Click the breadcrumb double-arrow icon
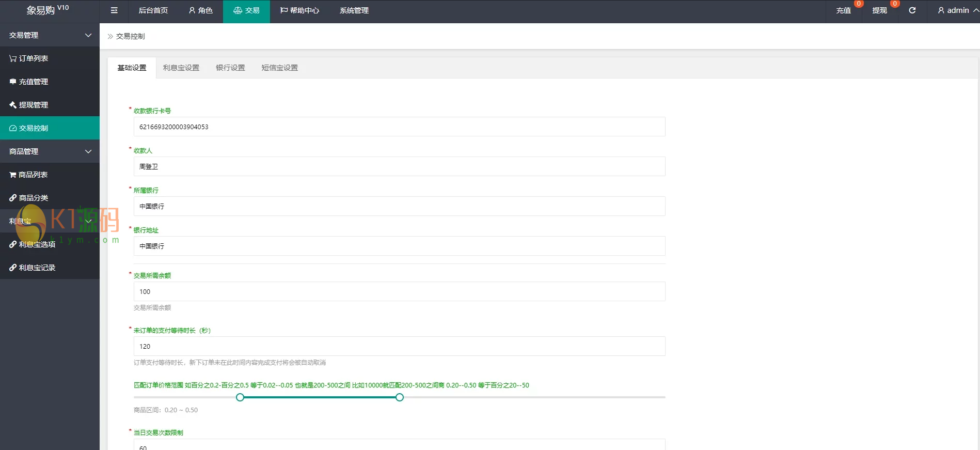This screenshot has height=450, width=980. coord(110,36)
